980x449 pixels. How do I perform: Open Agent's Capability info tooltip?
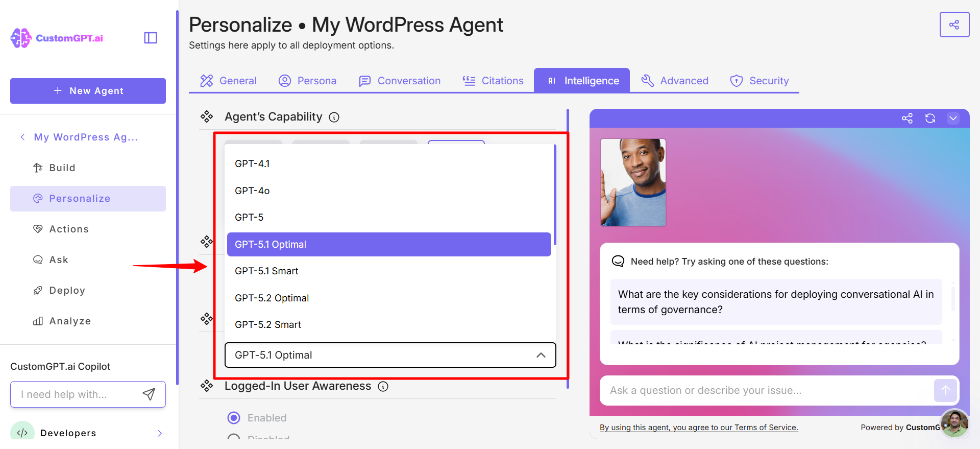334,117
